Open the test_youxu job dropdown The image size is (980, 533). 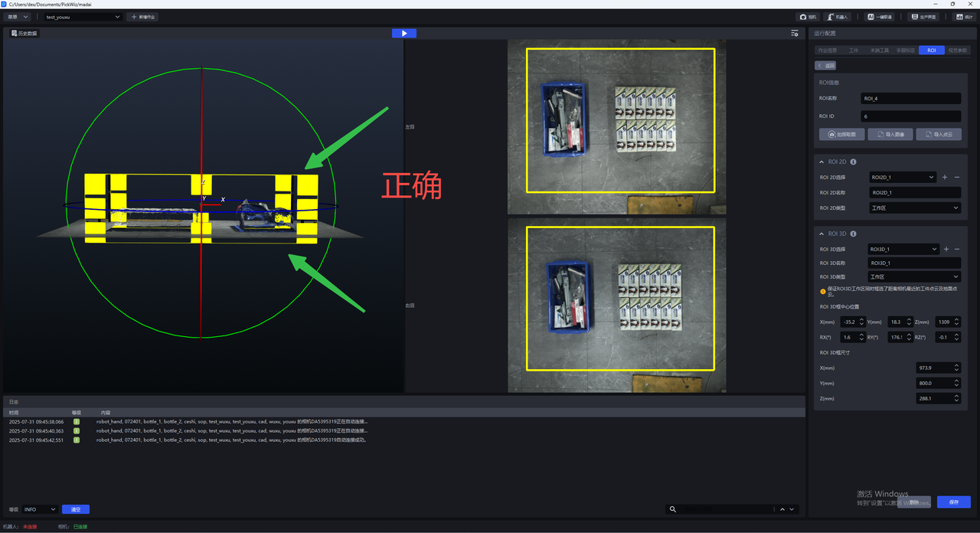click(82, 17)
